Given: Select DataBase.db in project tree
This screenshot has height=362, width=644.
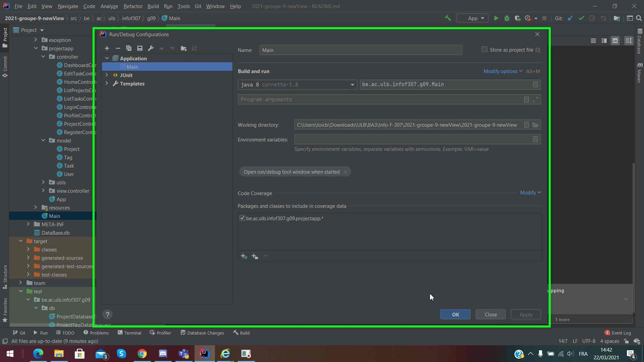Looking at the screenshot, I should pyautogui.click(x=55, y=233).
